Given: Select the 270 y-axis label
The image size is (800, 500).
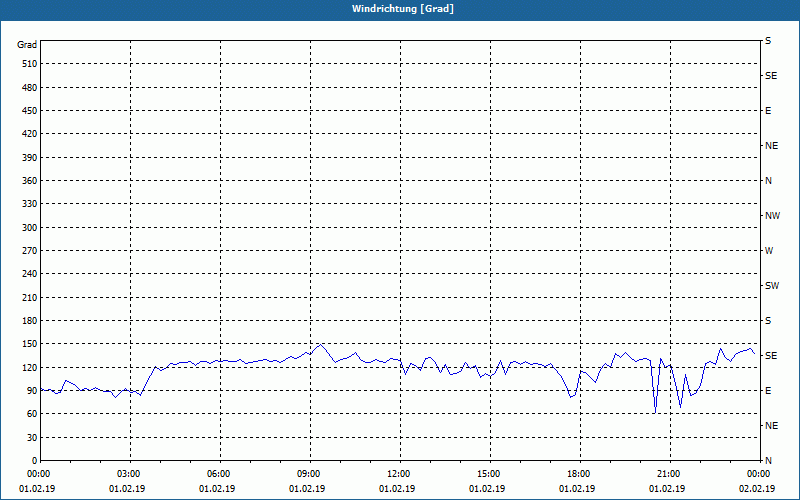Looking at the screenshot, I should click(30, 251).
